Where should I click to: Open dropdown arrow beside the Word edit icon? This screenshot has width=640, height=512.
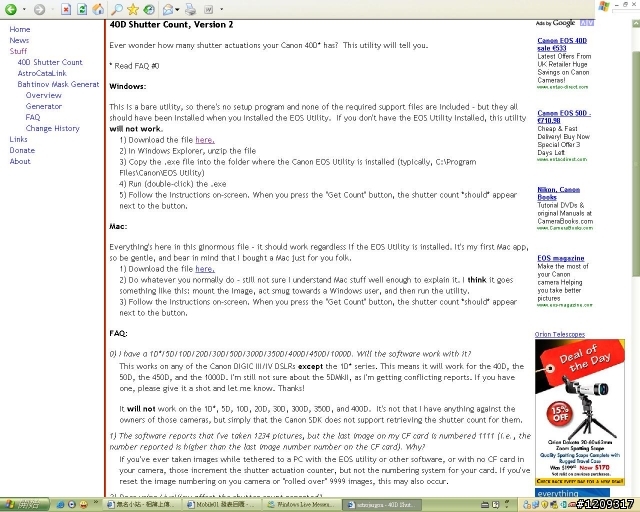pos(222,9)
